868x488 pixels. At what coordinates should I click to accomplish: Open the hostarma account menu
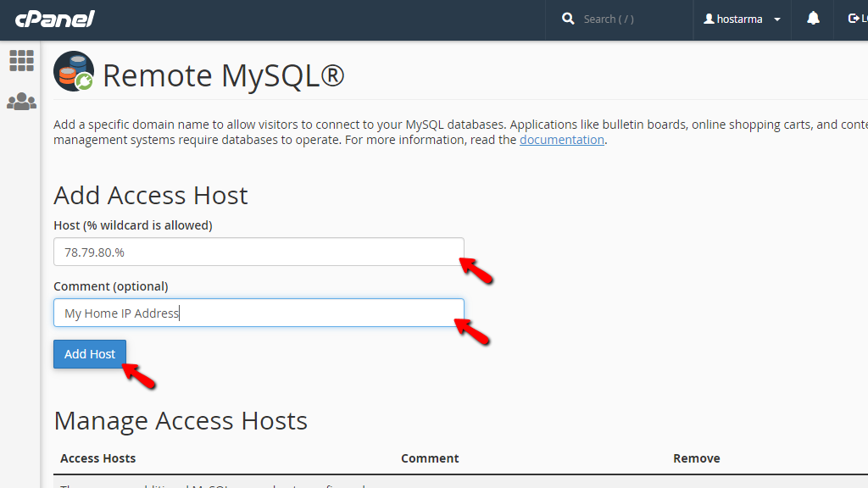coord(742,19)
